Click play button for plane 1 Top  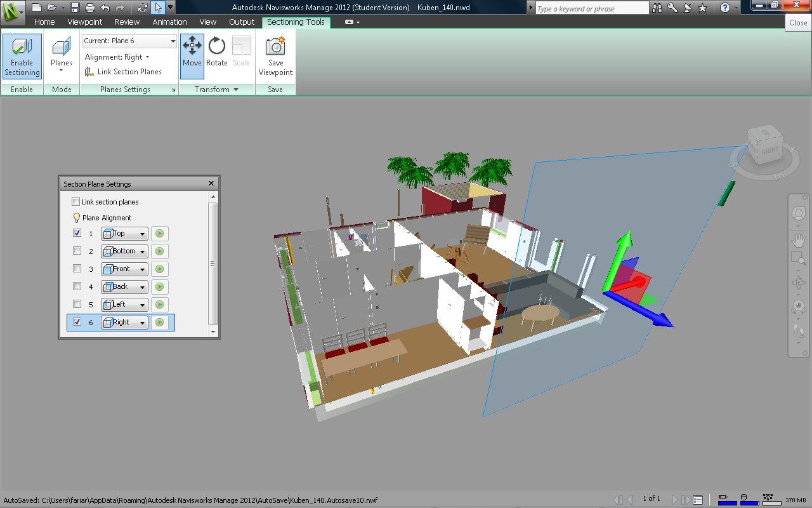(x=160, y=234)
